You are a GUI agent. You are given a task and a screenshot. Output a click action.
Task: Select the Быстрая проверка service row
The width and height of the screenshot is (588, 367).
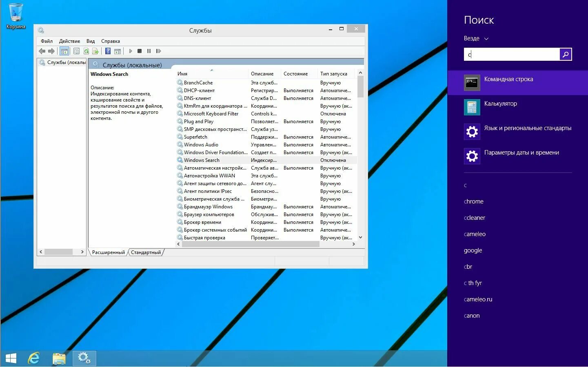(266, 238)
